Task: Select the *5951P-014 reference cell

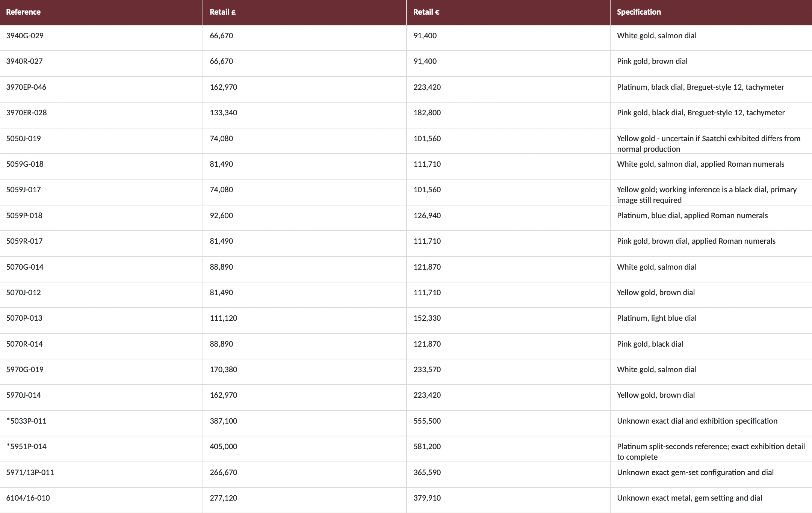Action: coord(101,449)
